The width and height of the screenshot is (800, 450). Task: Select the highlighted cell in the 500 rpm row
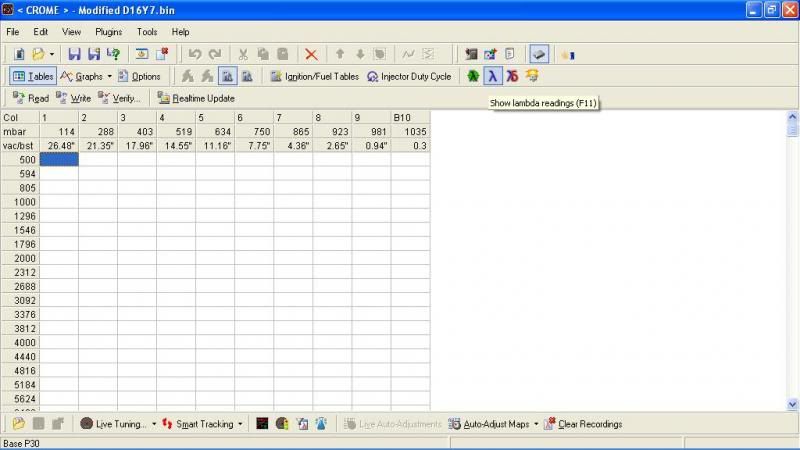(59, 160)
